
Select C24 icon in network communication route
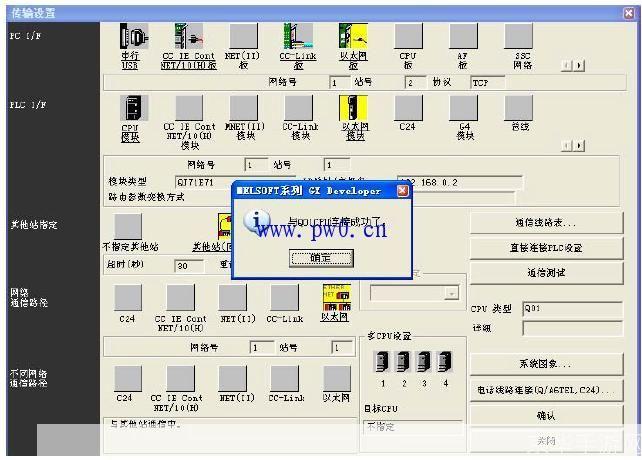click(128, 298)
